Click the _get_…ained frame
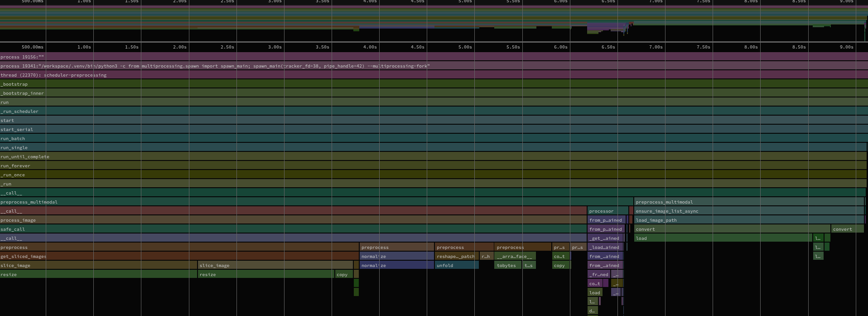 click(x=606, y=238)
